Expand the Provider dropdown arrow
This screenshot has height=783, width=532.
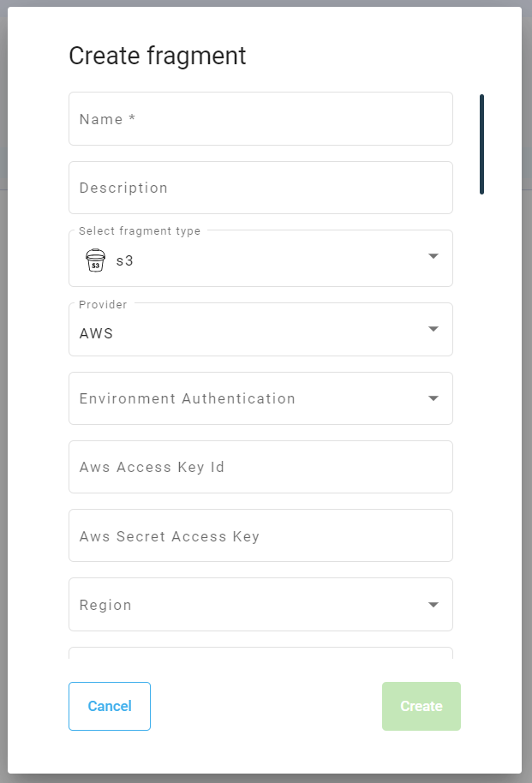(433, 330)
